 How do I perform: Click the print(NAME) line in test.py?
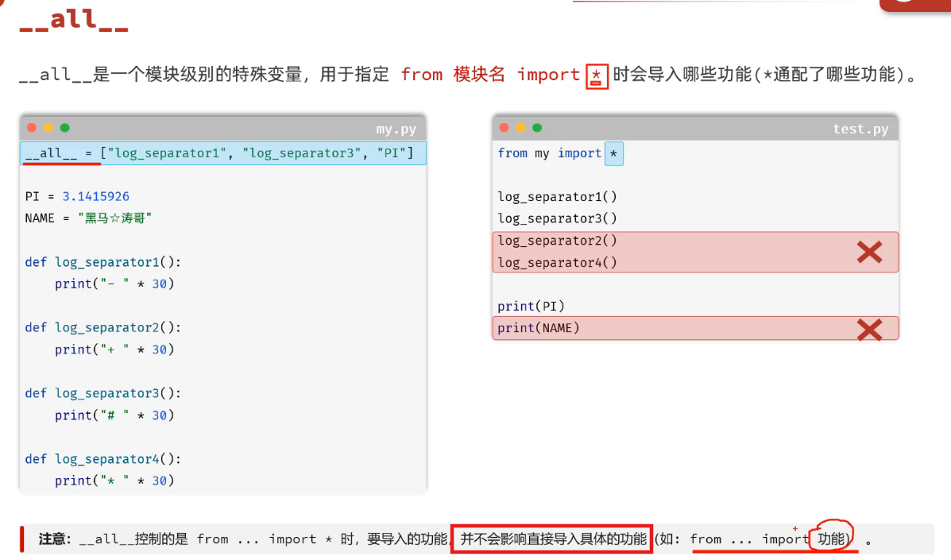tap(539, 328)
